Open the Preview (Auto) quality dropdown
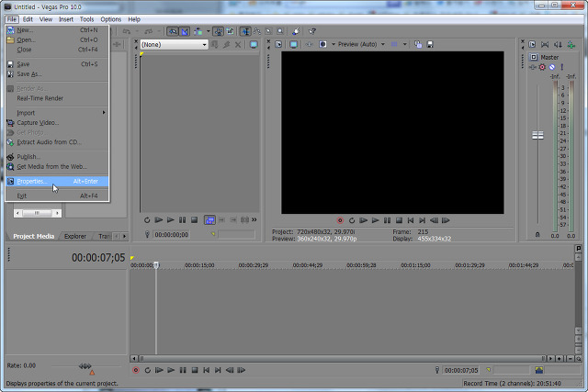Image resolution: width=588 pixels, height=392 pixels. tap(361, 44)
